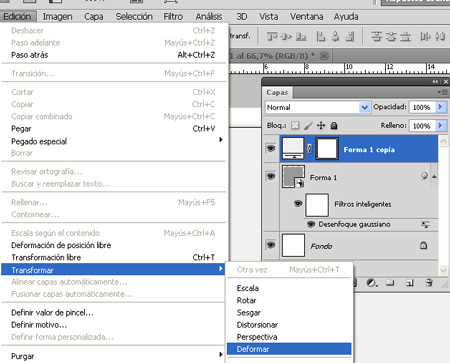
Task: Distribute top edges icon
Action: pyautogui.click(x=376, y=36)
